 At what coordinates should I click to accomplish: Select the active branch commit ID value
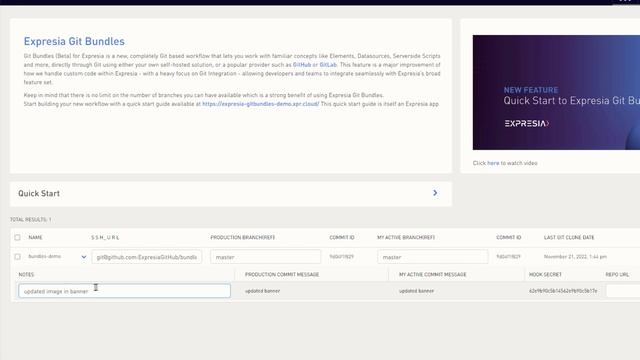pyautogui.click(x=509, y=257)
